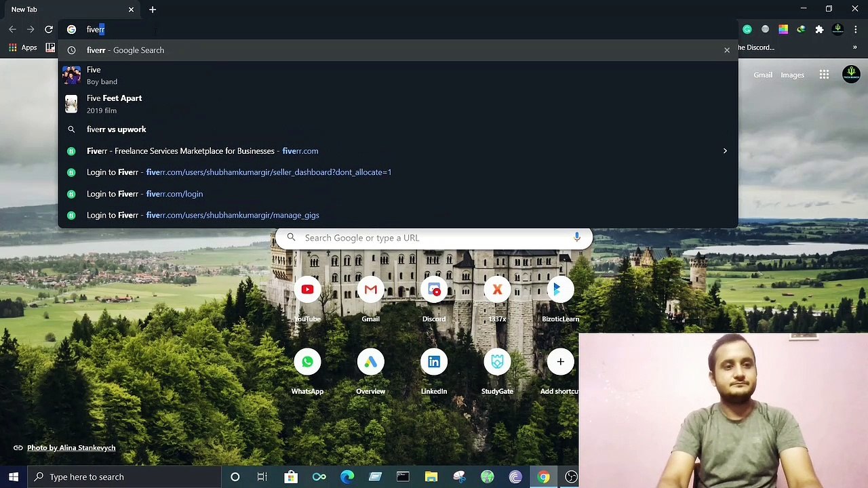Start voice search with the microphone icon

(576, 237)
